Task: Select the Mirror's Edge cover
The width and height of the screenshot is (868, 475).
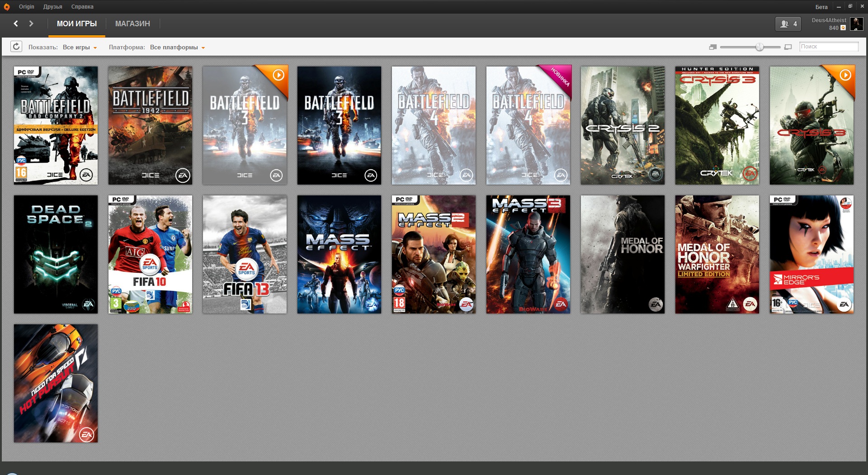Action: coord(811,254)
